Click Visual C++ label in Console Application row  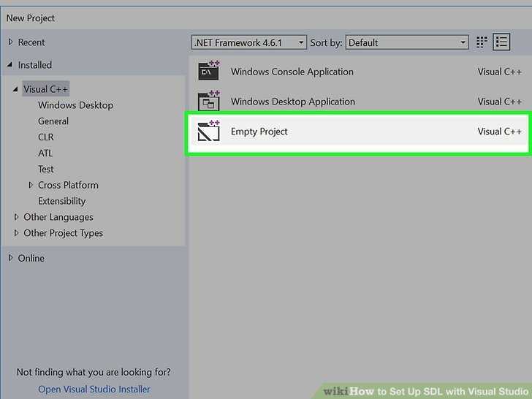pos(499,72)
